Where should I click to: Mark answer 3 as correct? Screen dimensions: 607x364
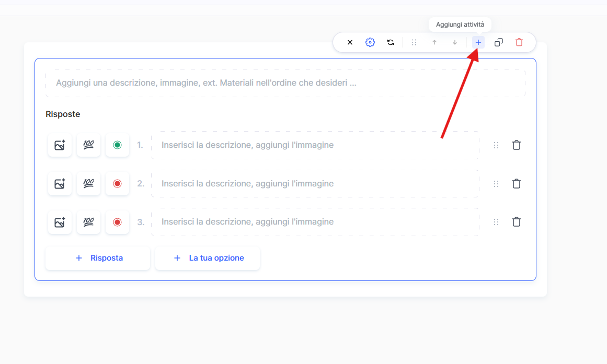[117, 222]
